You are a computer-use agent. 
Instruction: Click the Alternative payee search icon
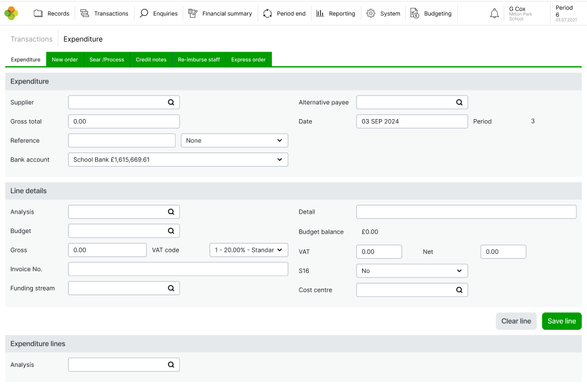(459, 102)
